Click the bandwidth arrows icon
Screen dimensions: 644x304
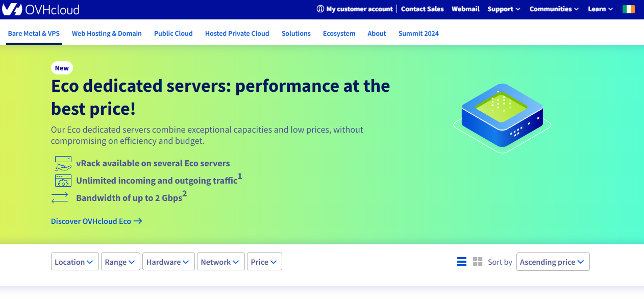(x=60, y=197)
